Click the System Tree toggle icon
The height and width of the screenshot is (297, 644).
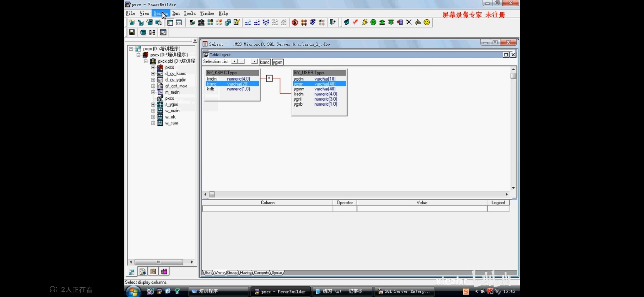coord(170,22)
